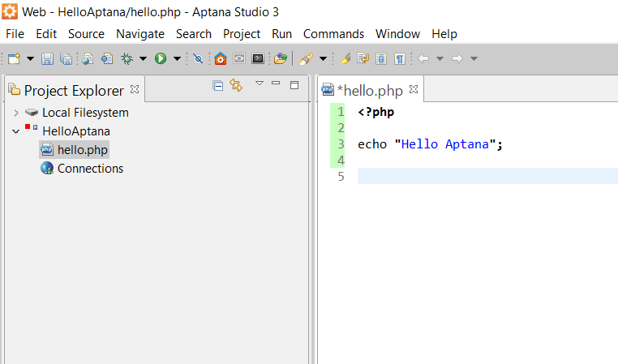Open dropdown arrow beside the pen icon
This screenshot has width=618, height=364.
(x=323, y=58)
